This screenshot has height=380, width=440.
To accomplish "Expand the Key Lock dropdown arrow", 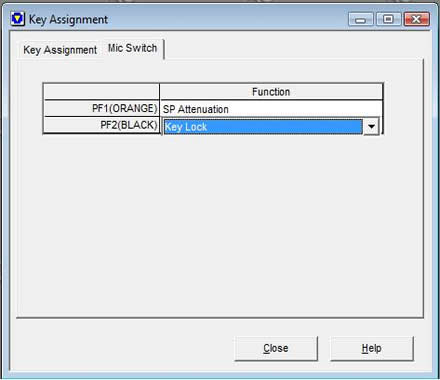I will (x=371, y=126).
